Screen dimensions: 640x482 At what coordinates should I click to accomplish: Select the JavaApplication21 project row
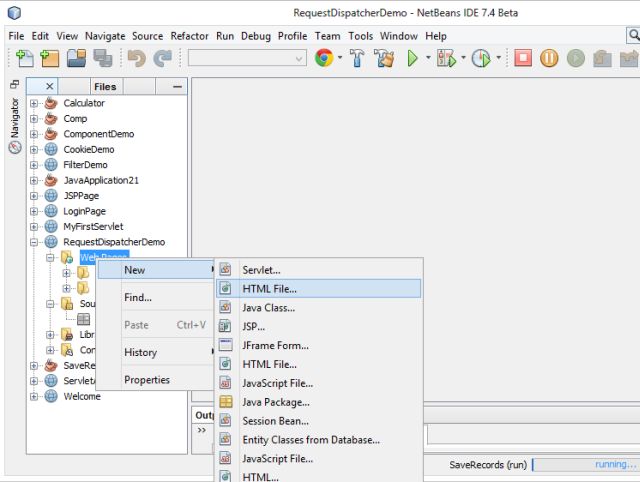point(101,180)
